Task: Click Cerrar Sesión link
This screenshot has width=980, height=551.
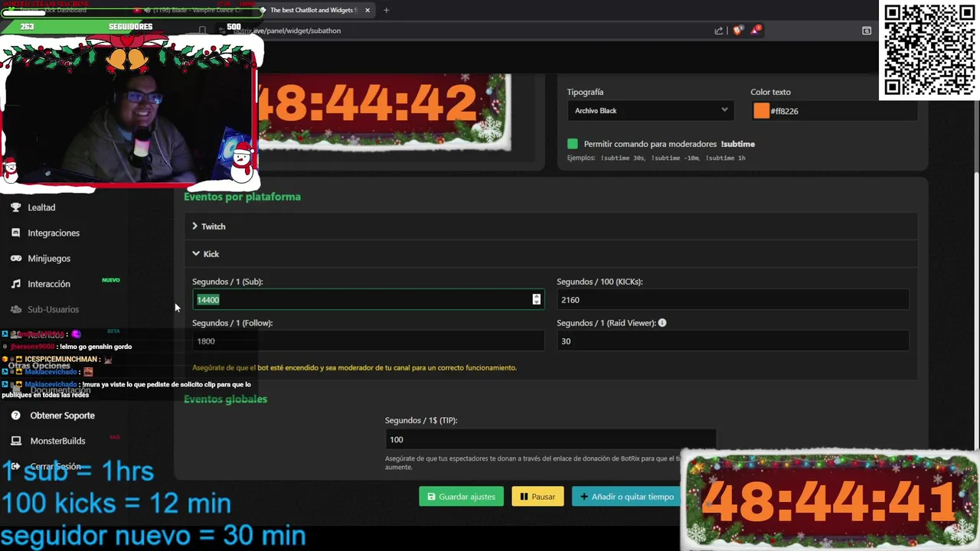Action: click(x=55, y=466)
